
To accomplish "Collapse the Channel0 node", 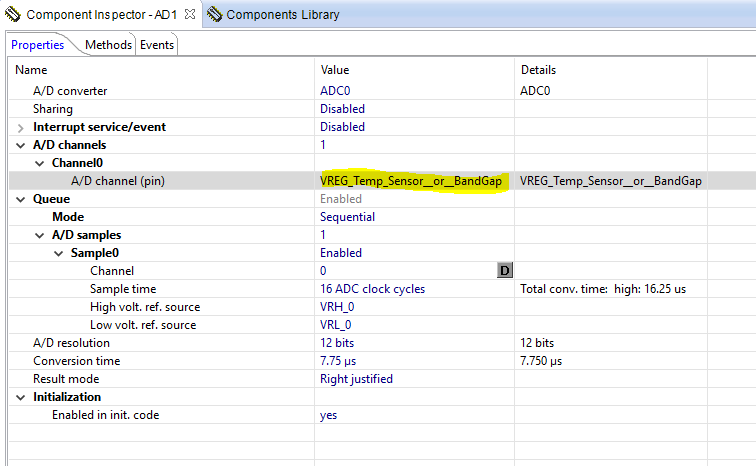I will tap(41, 163).
